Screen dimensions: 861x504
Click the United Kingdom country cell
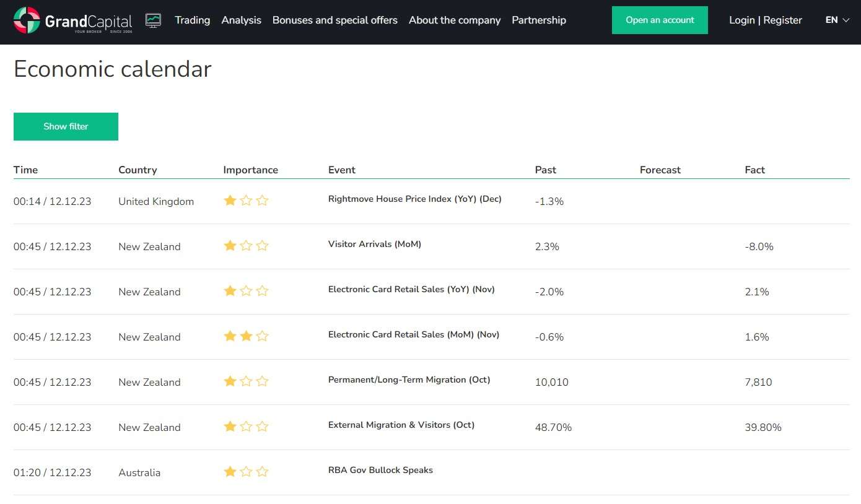pos(156,201)
